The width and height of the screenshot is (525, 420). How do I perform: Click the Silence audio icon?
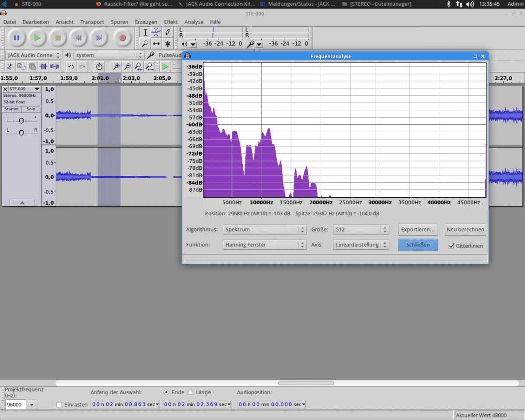click(x=55, y=66)
